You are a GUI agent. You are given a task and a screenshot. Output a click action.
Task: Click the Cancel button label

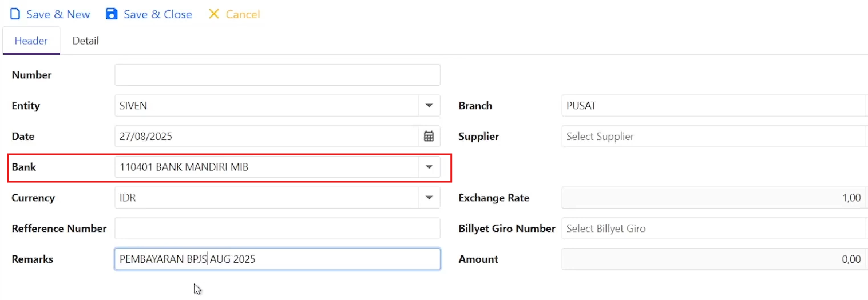pyautogui.click(x=243, y=14)
